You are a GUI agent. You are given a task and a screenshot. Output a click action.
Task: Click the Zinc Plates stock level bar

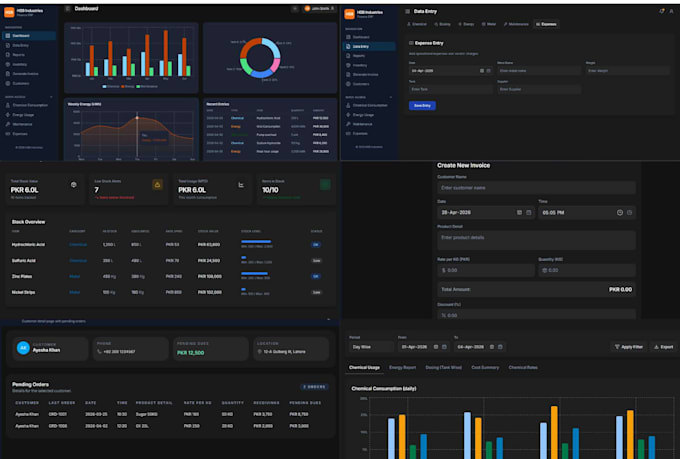255,273
